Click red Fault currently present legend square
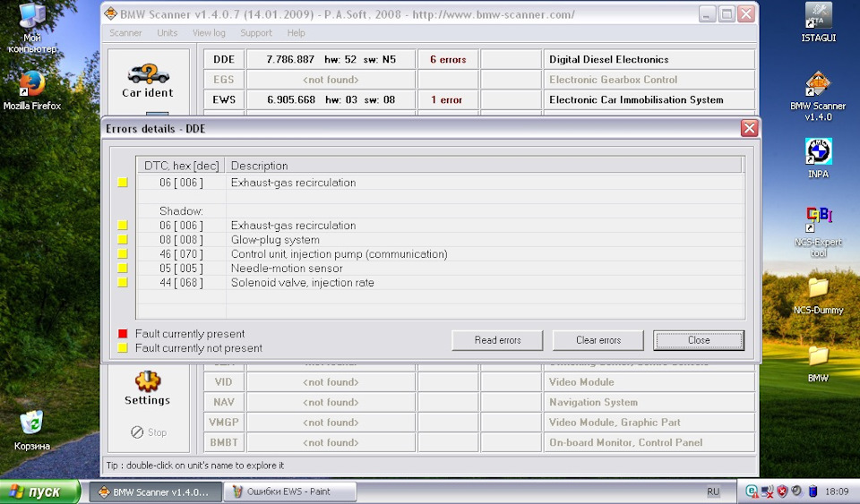The height and width of the screenshot is (504, 860). pos(123,334)
